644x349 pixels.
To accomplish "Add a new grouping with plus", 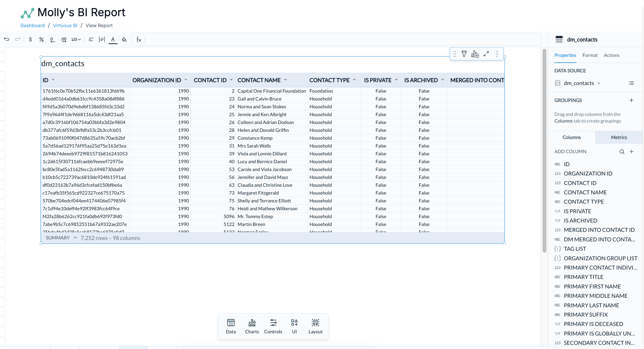I will click(631, 100).
